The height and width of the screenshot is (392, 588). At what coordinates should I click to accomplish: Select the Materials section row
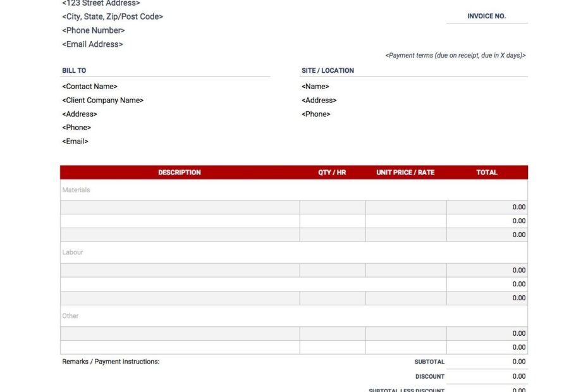pyautogui.click(x=76, y=190)
